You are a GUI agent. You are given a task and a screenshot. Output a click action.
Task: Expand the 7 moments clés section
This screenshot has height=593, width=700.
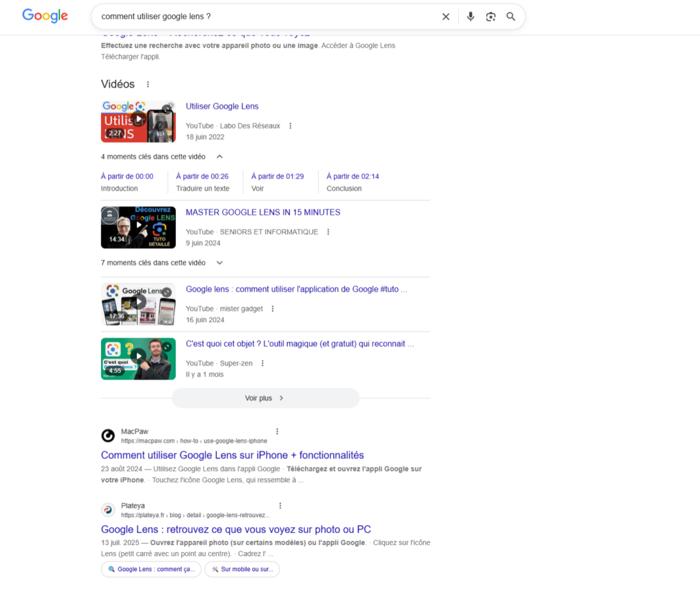pos(219,263)
